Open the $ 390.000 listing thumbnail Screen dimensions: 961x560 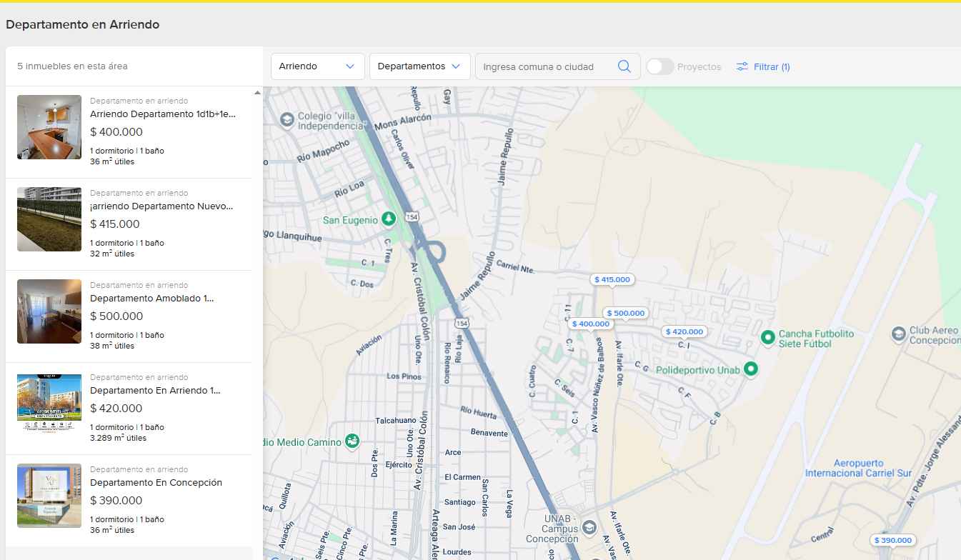(49, 496)
